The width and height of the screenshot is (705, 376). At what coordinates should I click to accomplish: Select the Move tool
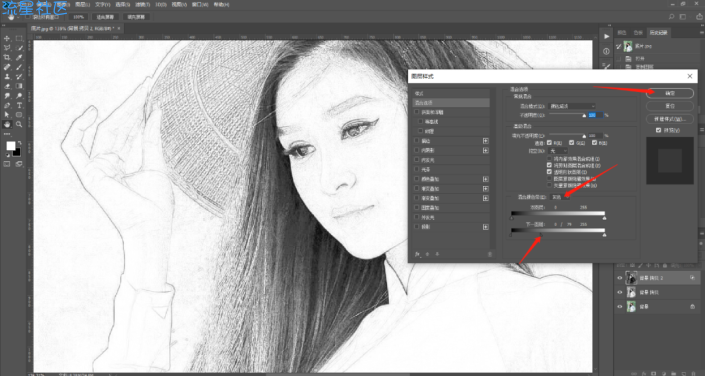click(7, 38)
